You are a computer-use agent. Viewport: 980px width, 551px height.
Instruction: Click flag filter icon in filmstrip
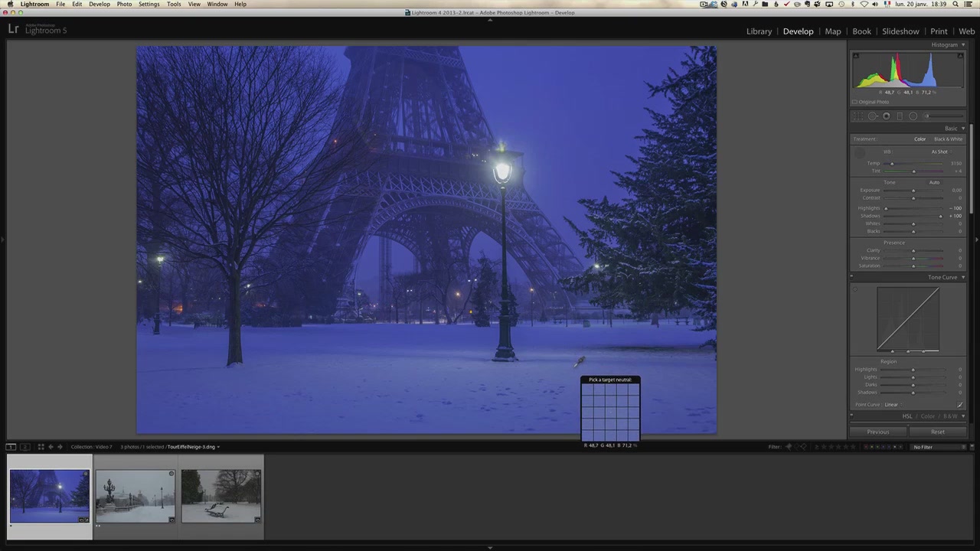click(x=789, y=447)
